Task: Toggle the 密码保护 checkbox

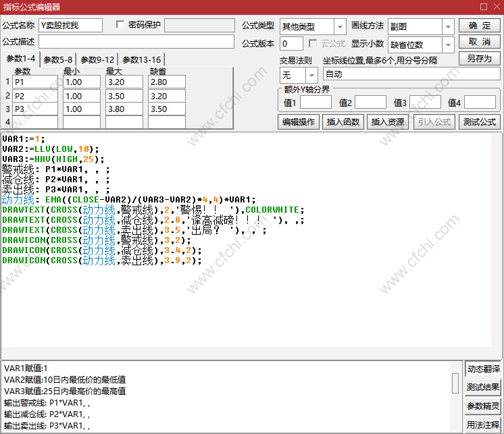Action: 120,25
